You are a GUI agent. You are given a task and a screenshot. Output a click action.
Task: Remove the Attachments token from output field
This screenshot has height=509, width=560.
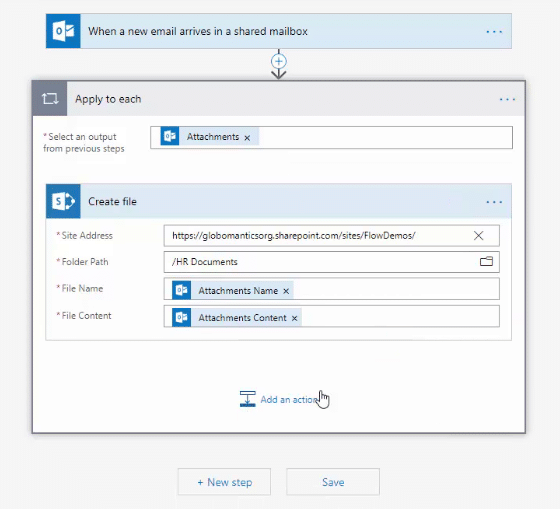coord(247,138)
